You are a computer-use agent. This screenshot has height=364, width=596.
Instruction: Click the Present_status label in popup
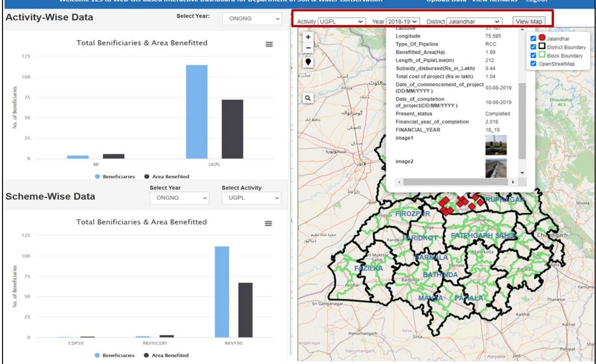point(414,114)
